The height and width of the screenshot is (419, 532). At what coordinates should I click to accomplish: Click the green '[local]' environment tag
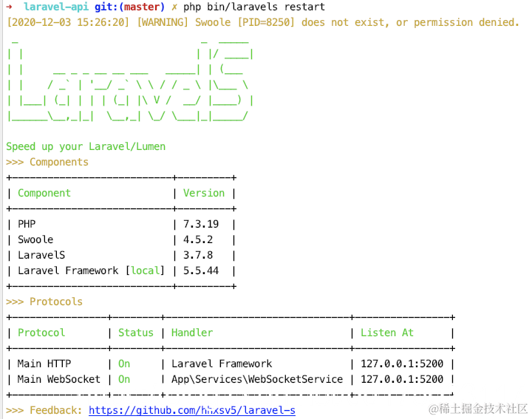[145, 270]
